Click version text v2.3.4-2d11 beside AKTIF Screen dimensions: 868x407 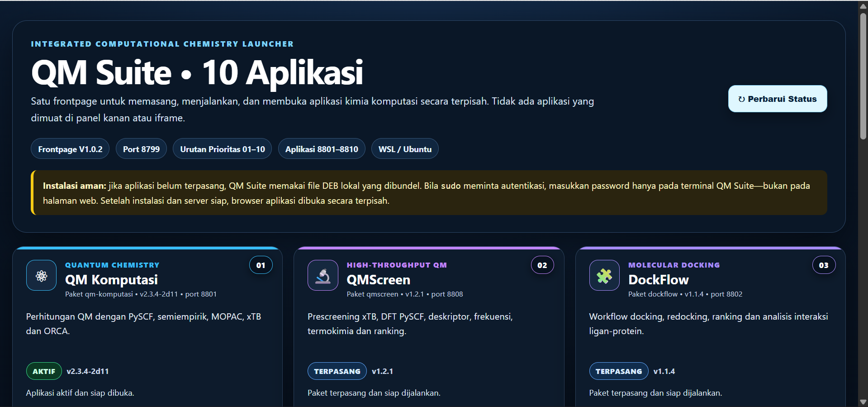pos(88,371)
